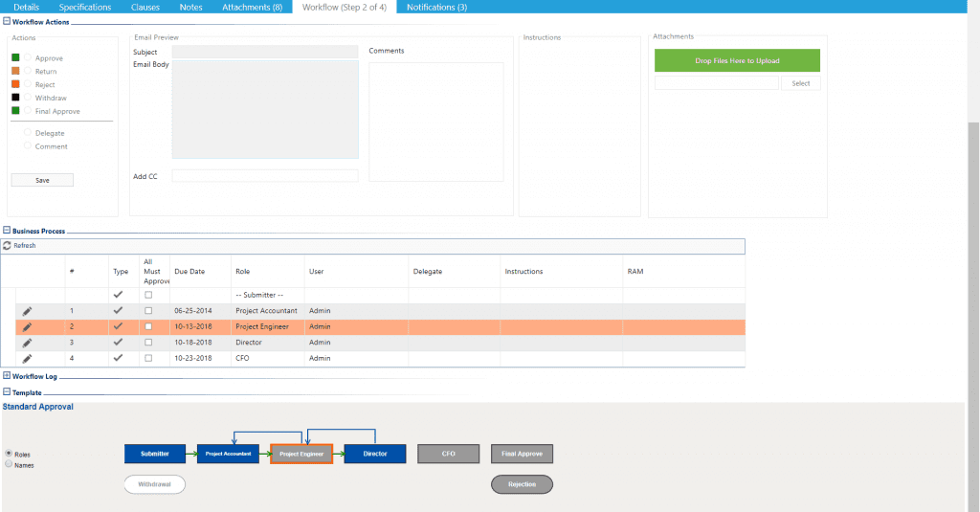Click the Type checkmark in Submitter row
Screen dimensions: 980x512
pos(118,295)
